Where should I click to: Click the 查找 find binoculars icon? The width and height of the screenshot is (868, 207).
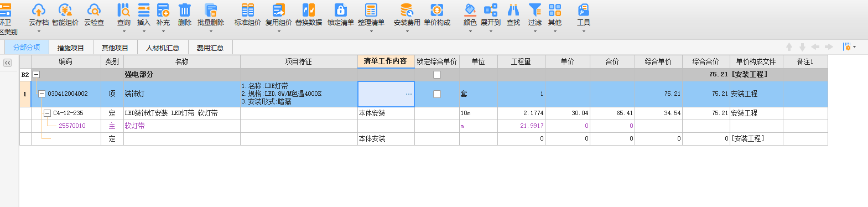[513, 10]
